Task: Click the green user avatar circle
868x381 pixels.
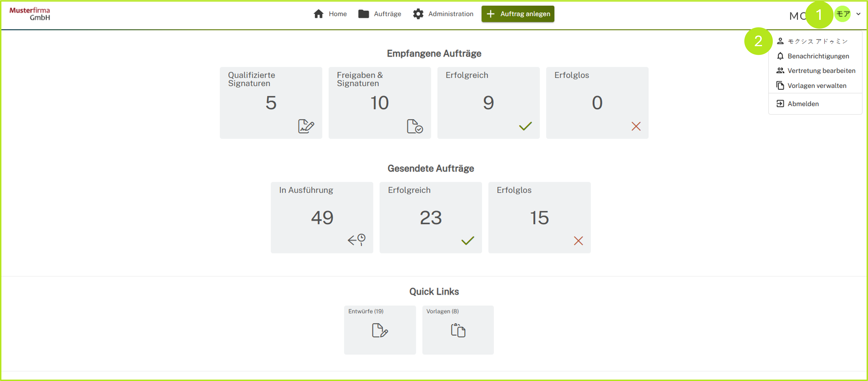Action: [843, 14]
